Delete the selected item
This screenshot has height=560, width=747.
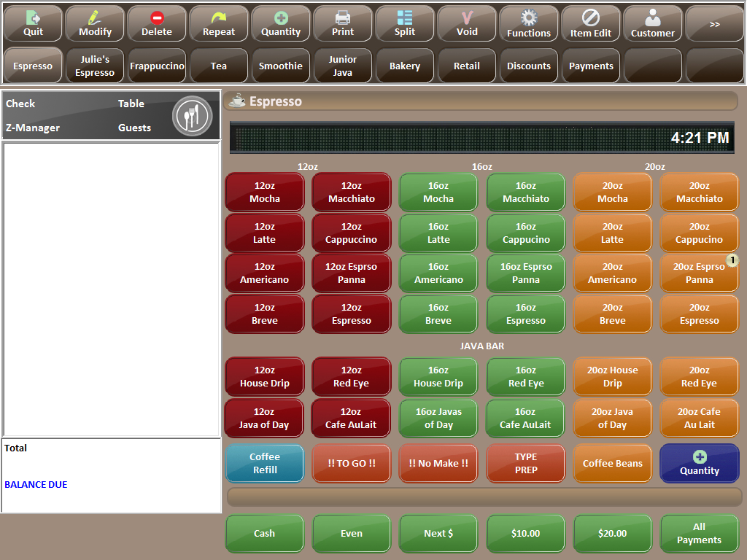pos(156,23)
